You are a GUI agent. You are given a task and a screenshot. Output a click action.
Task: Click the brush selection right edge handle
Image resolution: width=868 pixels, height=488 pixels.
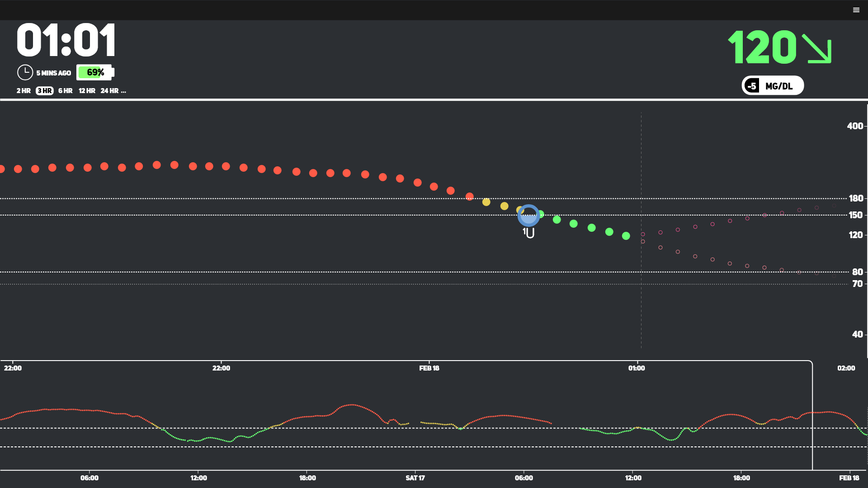(x=812, y=416)
